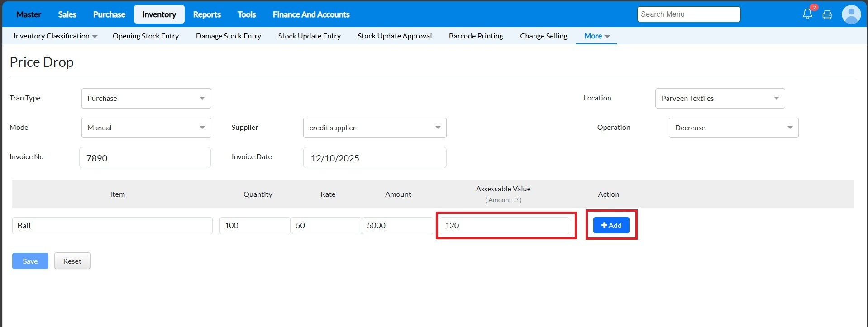Open the Location dropdown
Image resolution: width=868 pixels, height=327 pixels.
coord(720,98)
